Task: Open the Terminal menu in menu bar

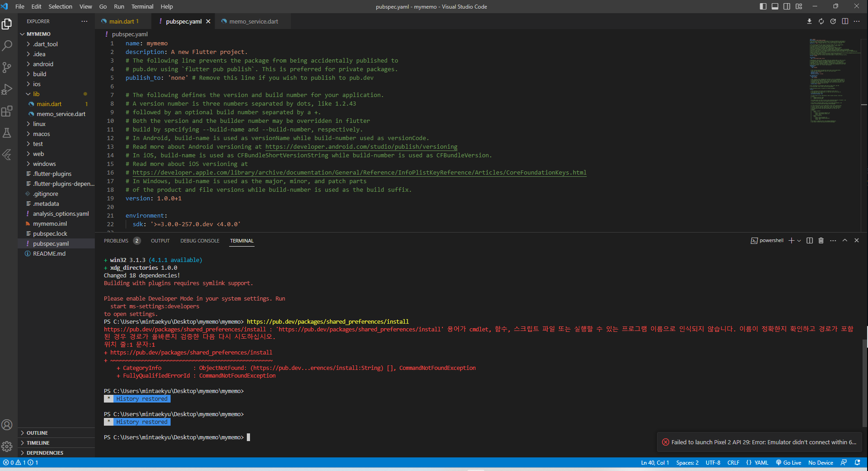Action: click(x=142, y=6)
